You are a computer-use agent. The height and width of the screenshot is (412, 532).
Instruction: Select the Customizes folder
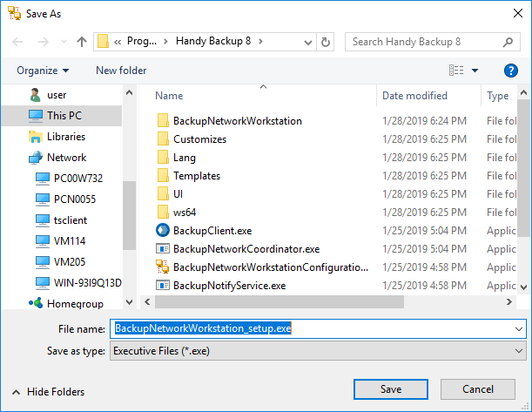[200, 139]
